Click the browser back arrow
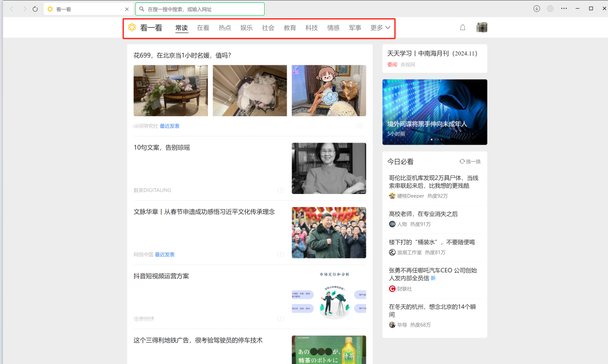Image resolution: width=608 pixels, height=364 pixels. click(12, 9)
